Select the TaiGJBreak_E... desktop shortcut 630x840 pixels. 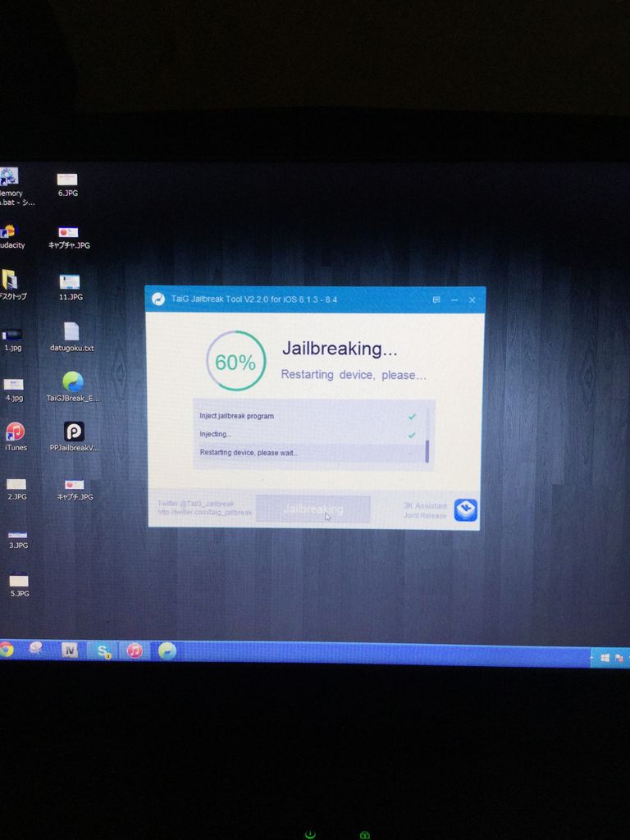[73, 386]
